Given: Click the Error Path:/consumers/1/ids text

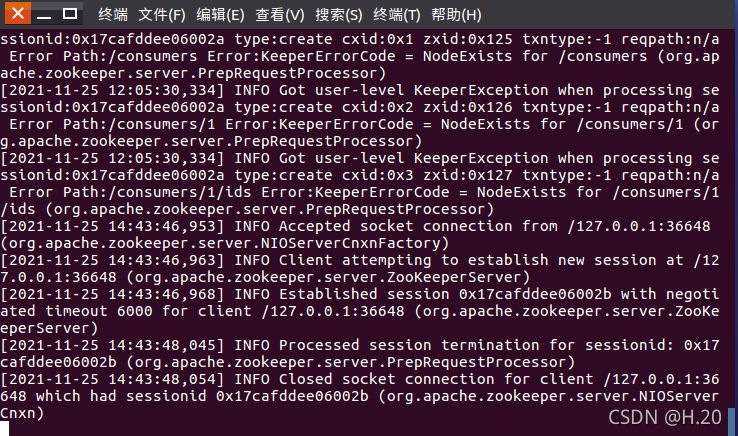Looking at the screenshot, I should point(130,192).
